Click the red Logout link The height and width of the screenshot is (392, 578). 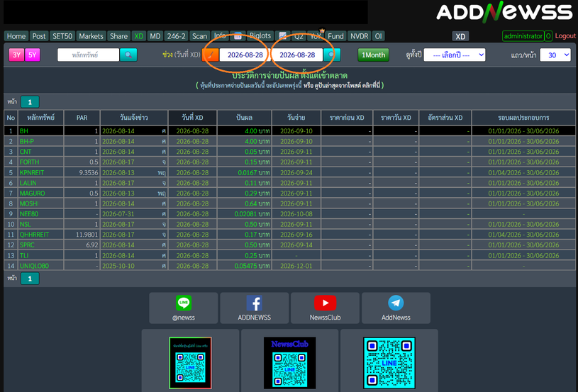coord(565,35)
